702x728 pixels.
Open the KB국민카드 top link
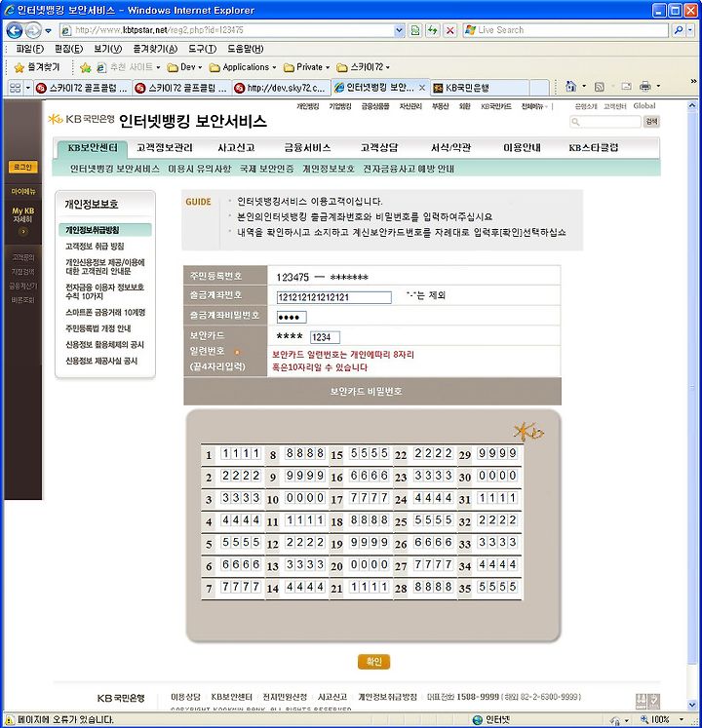tap(495, 106)
